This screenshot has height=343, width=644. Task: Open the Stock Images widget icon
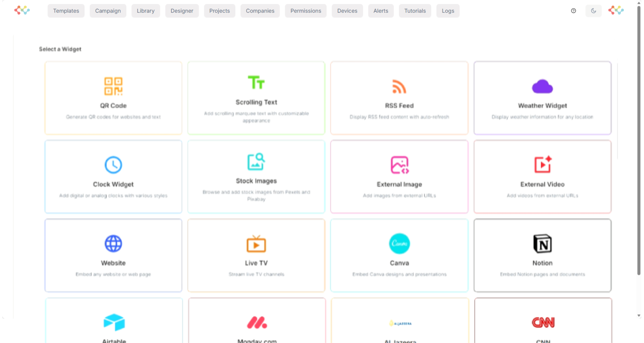tap(256, 162)
